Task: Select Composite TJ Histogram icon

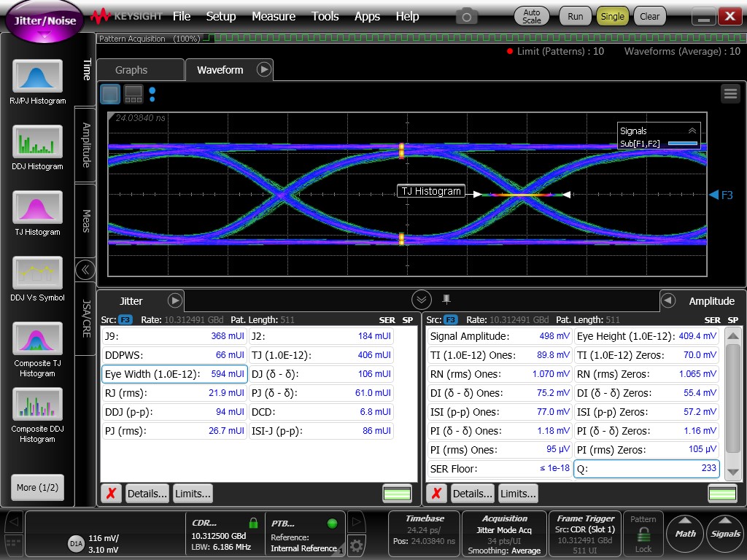Action: coord(37,340)
